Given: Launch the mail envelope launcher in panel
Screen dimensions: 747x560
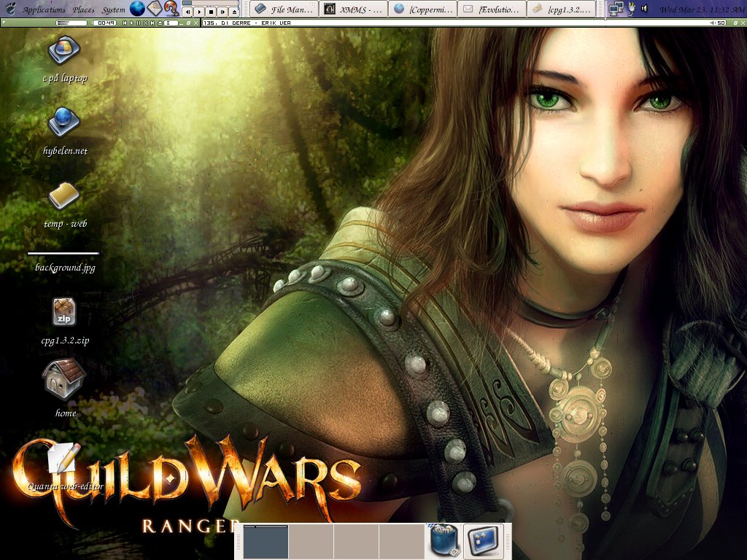Looking at the screenshot, I should [155, 8].
